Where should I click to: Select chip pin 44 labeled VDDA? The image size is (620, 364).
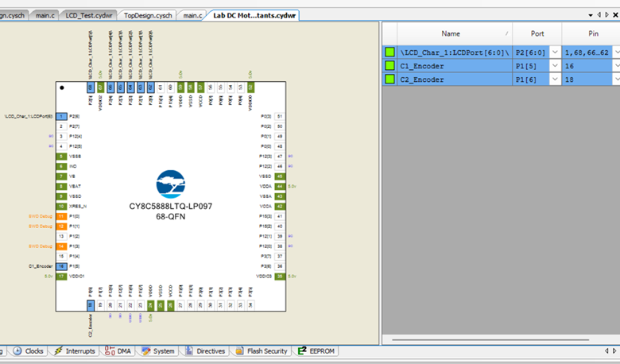[x=280, y=186]
